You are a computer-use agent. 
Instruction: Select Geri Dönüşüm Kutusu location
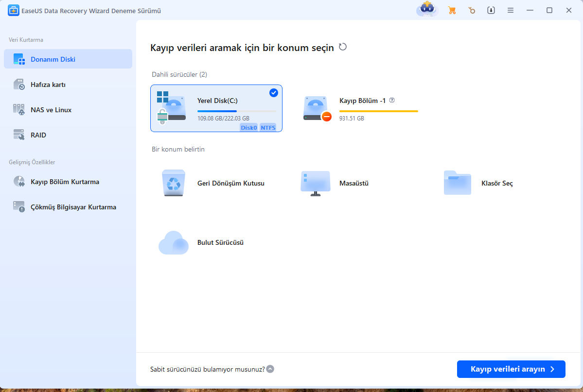point(231,183)
